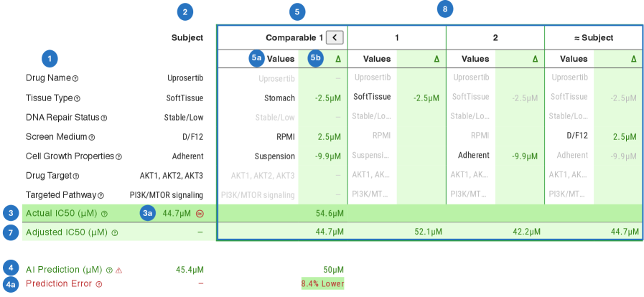This screenshot has width=644, height=297.
Task: Click the AI Prediction warning triangle icon
Action: [119, 270]
